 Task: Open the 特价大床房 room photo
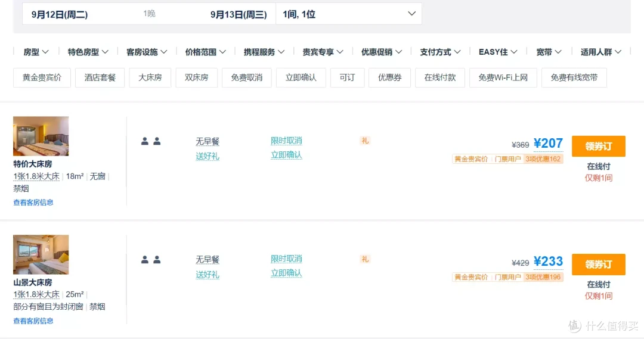(41, 136)
